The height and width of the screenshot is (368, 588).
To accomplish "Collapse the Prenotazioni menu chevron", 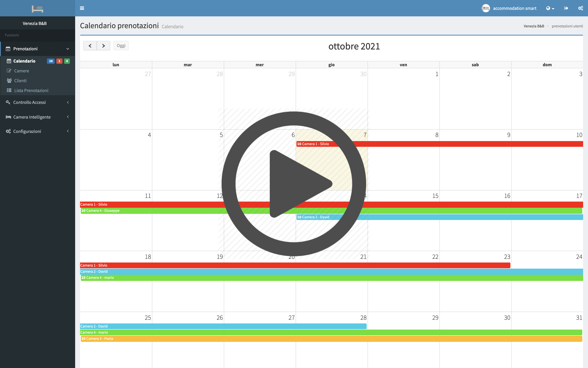I will point(68,49).
